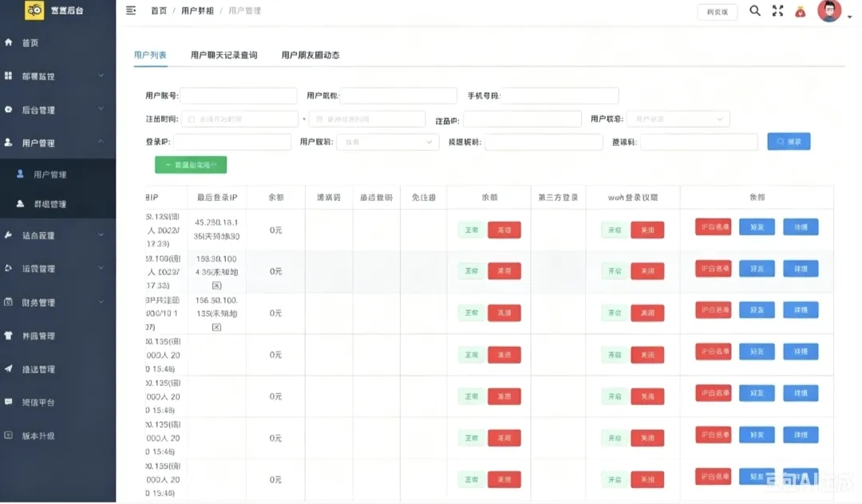Click the wrench icon in sidebar
Screen dimensions: 862x504
[x=8, y=235]
